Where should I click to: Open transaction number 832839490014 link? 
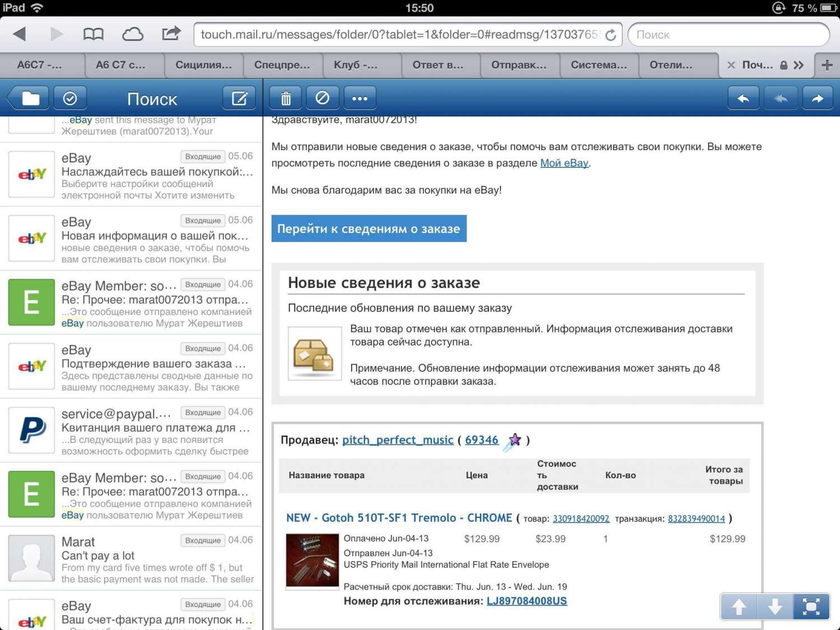(x=696, y=519)
